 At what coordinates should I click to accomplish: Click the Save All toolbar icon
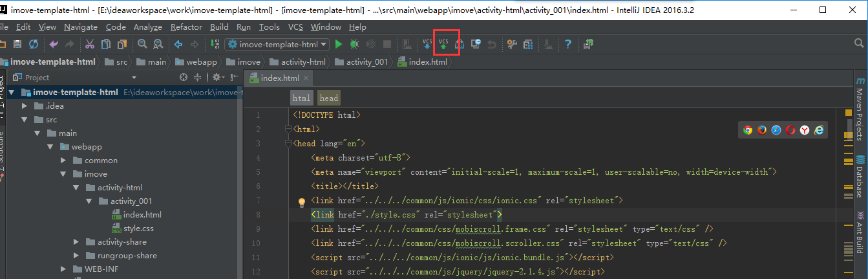pyautogui.click(x=17, y=44)
